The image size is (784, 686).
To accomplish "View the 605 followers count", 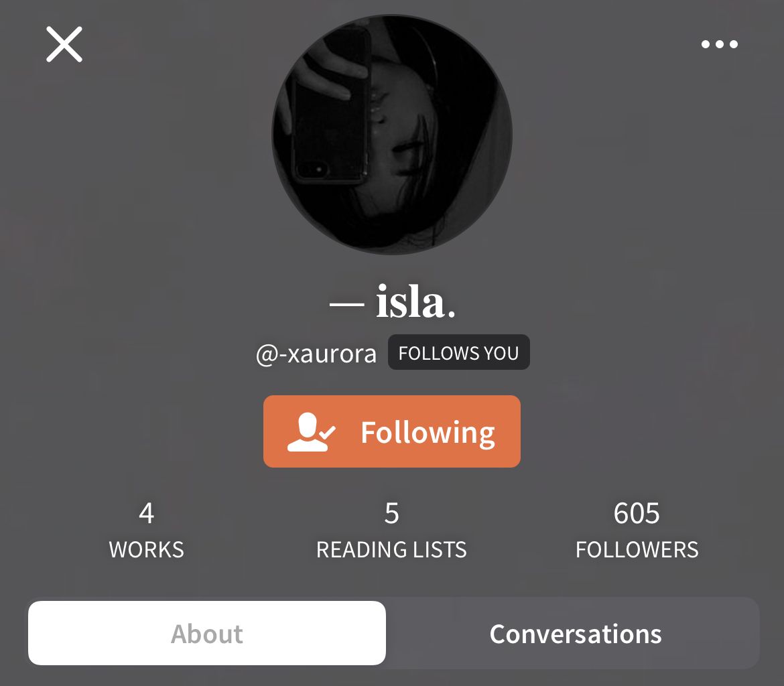I will pos(637,514).
